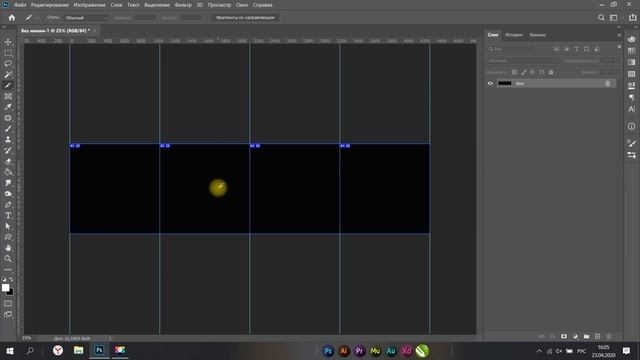Switch to the Каналы tab
640x360 pixels.
[538, 35]
